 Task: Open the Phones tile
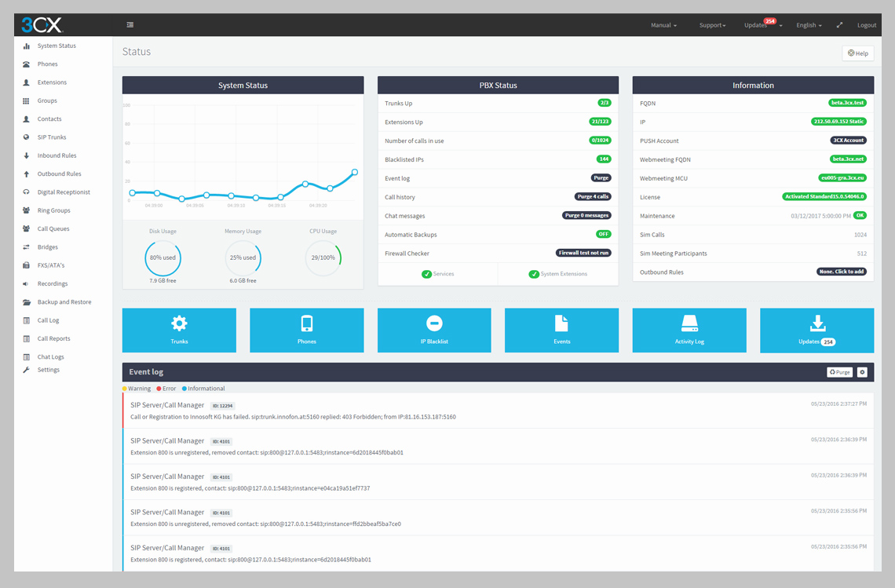point(306,330)
